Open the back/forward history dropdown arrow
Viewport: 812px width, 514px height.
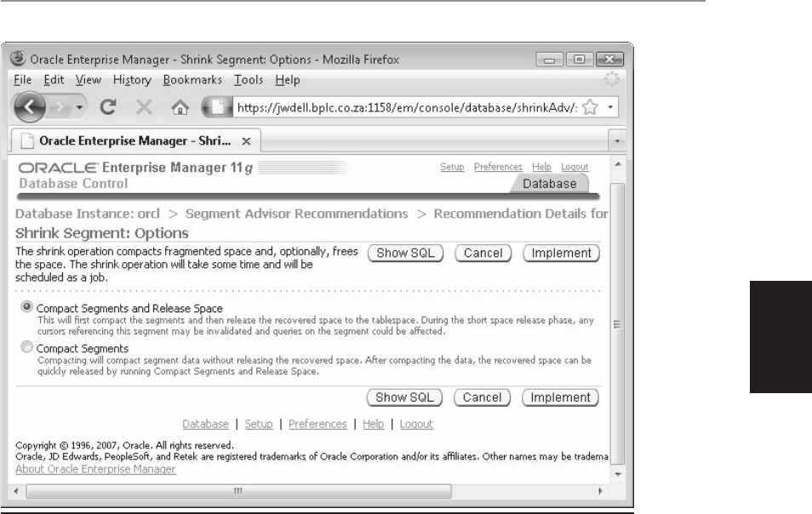point(79,108)
